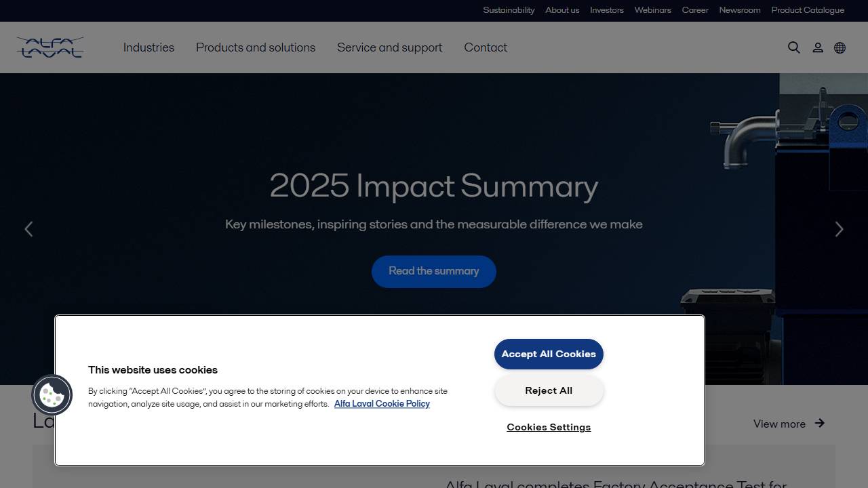
Task: Open the Alfa Laval Cookie Policy
Action: [382, 403]
